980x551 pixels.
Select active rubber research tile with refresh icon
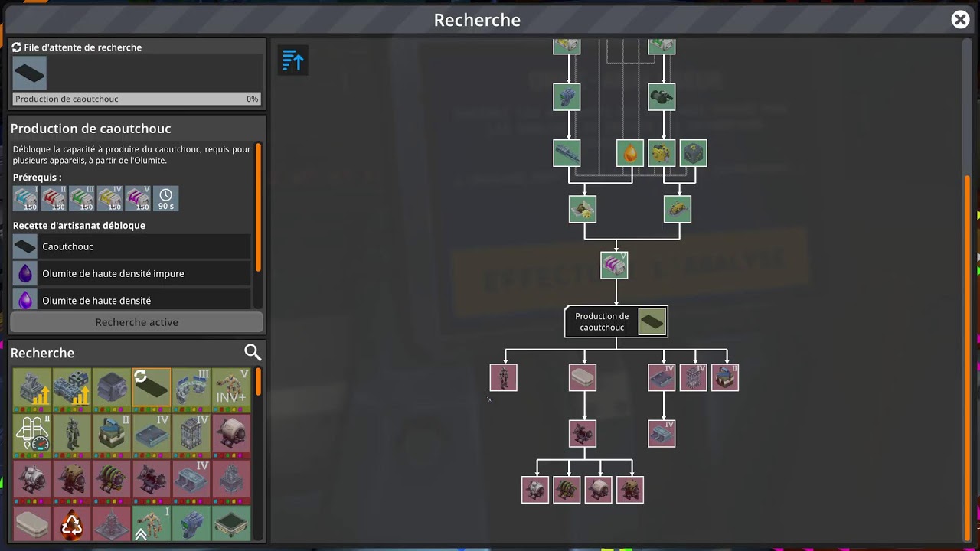[x=152, y=388]
